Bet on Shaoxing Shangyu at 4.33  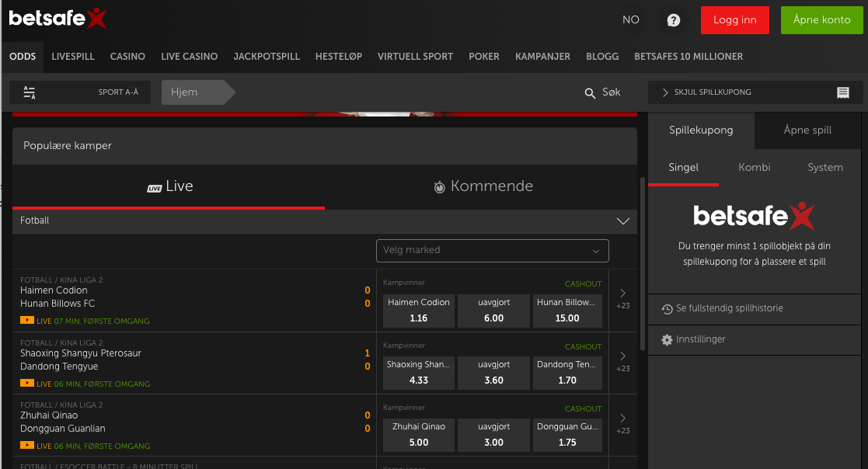pos(419,373)
